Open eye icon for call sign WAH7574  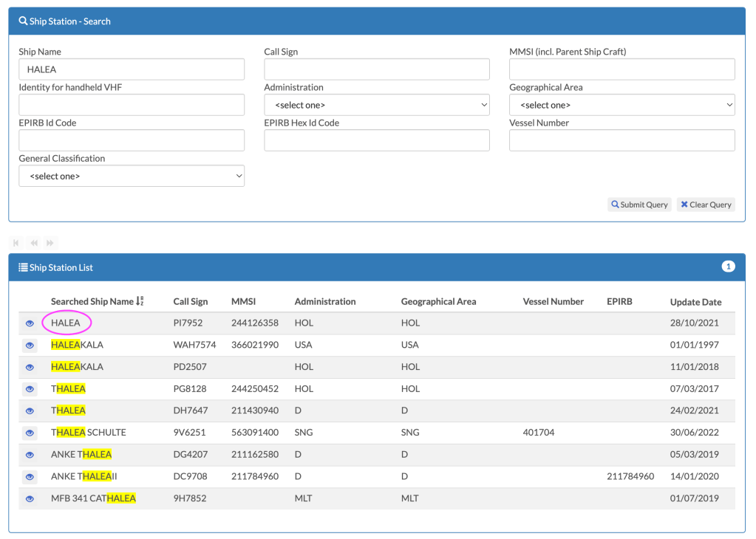(30, 346)
